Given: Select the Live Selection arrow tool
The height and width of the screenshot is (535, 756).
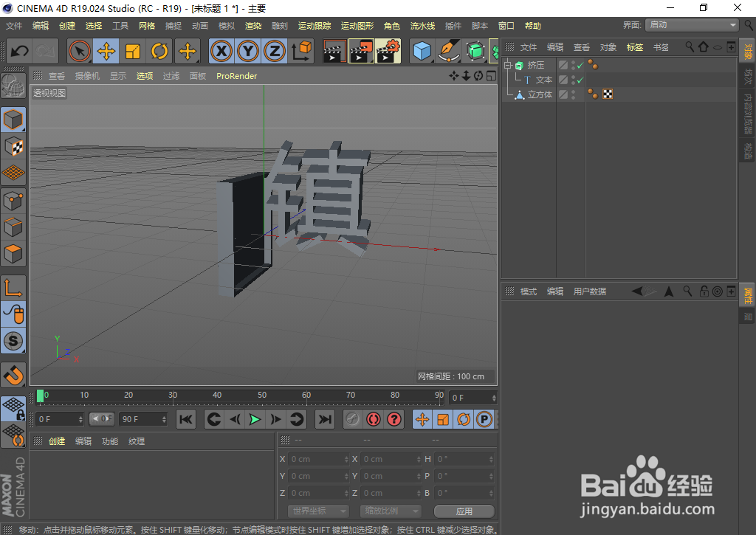Looking at the screenshot, I should [x=80, y=51].
